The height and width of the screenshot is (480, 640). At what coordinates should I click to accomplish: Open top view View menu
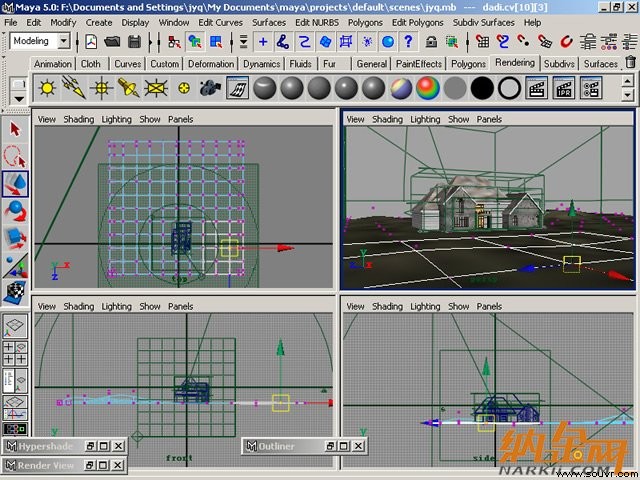(47, 119)
